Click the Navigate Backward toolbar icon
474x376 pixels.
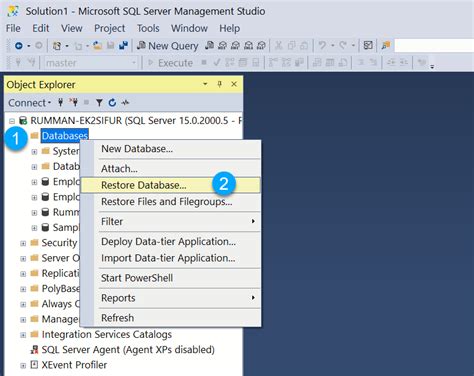click(19, 46)
